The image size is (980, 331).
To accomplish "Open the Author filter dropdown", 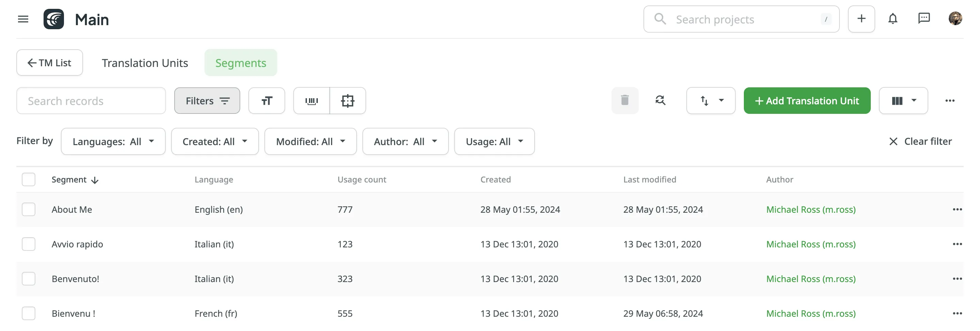I will [x=405, y=141].
